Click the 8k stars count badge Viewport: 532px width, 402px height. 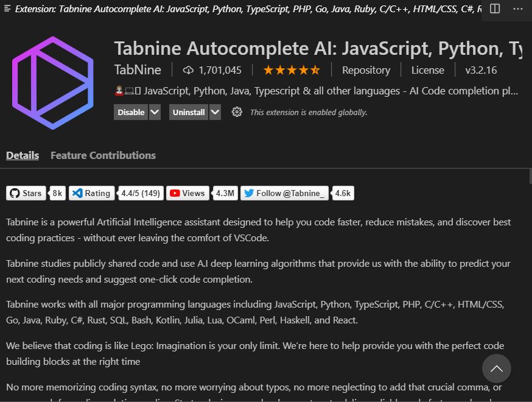[x=57, y=193]
